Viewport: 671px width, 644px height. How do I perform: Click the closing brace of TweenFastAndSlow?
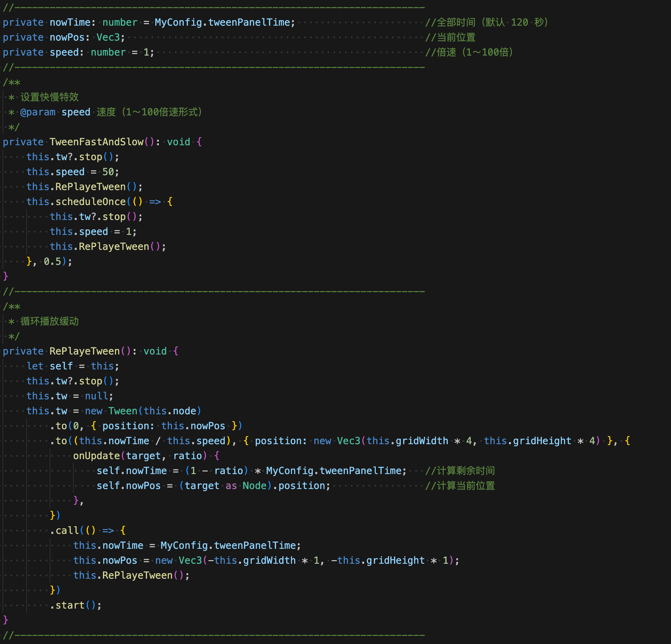pos(6,276)
